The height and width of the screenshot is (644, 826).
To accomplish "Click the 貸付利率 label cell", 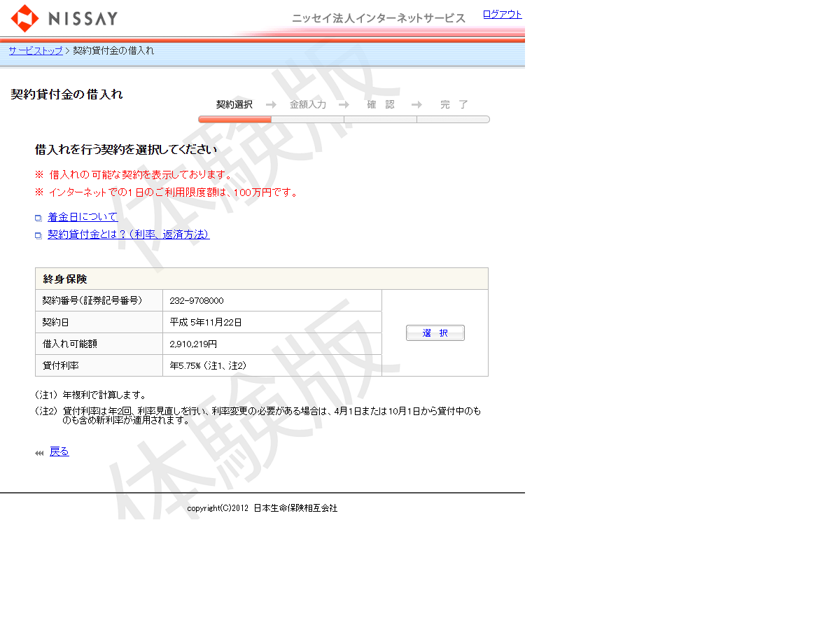I will (99, 365).
